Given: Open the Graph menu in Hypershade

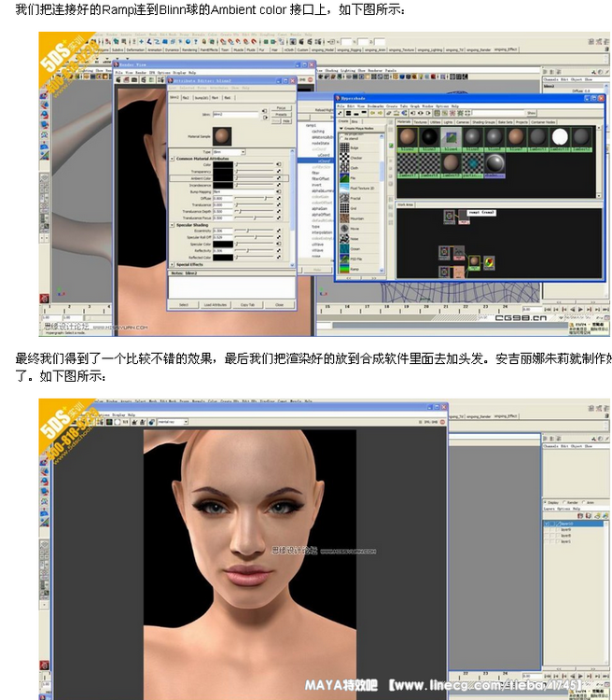Looking at the screenshot, I should (414, 106).
